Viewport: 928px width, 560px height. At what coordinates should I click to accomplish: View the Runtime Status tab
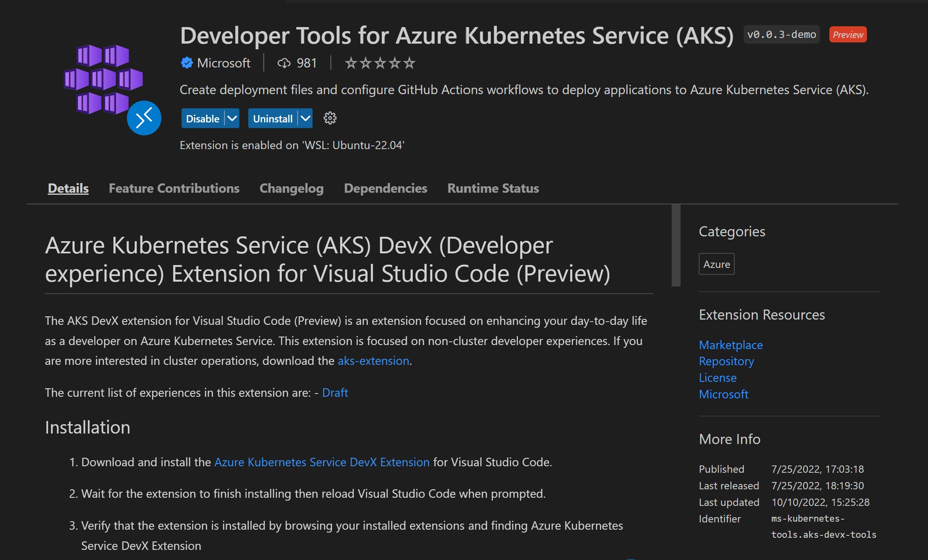coord(493,188)
